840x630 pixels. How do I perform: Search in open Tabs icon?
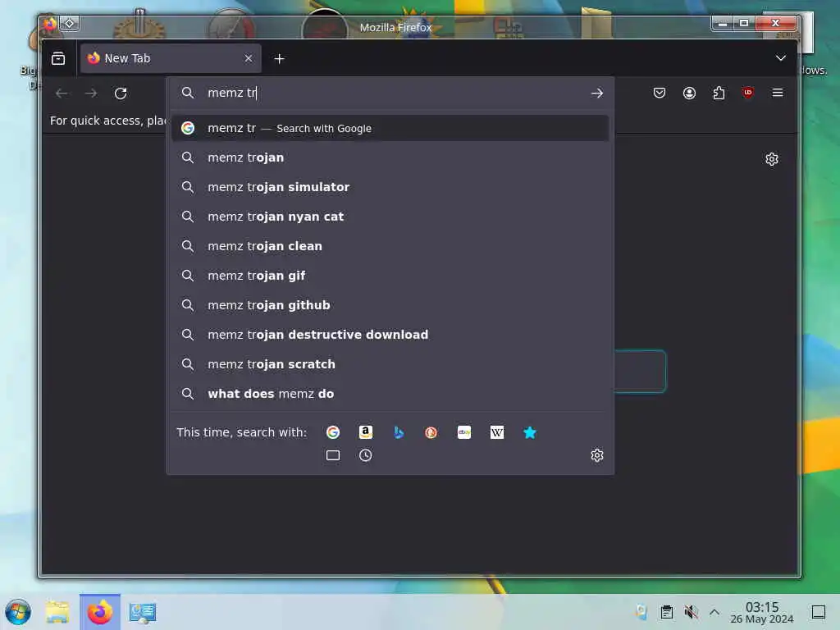point(333,455)
